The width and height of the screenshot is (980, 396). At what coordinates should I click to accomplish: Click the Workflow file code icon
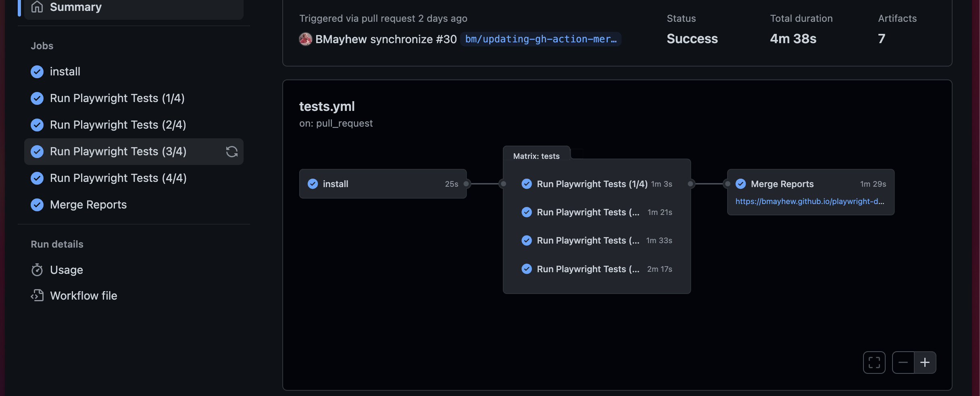[x=37, y=296]
